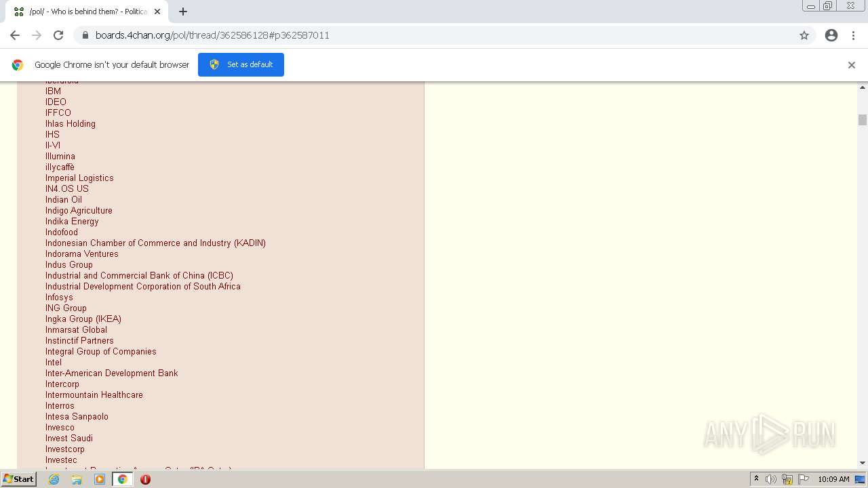
Task: Open the red stop-sign taskbar app
Action: [x=145, y=479]
